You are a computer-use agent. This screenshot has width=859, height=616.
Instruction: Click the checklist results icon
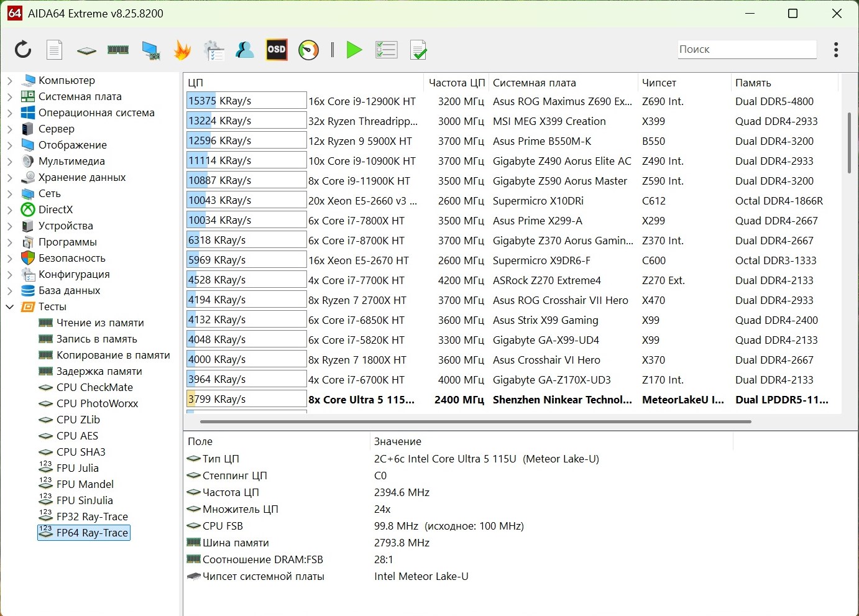click(386, 50)
